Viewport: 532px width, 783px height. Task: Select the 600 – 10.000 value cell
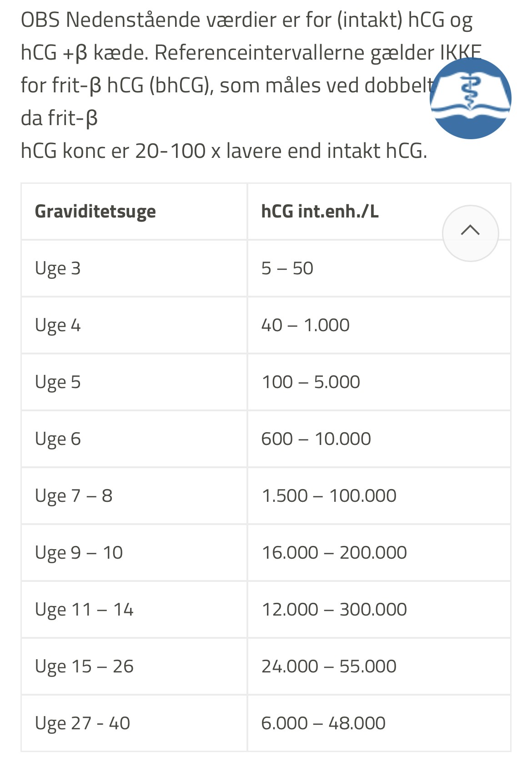click(316, 439)
